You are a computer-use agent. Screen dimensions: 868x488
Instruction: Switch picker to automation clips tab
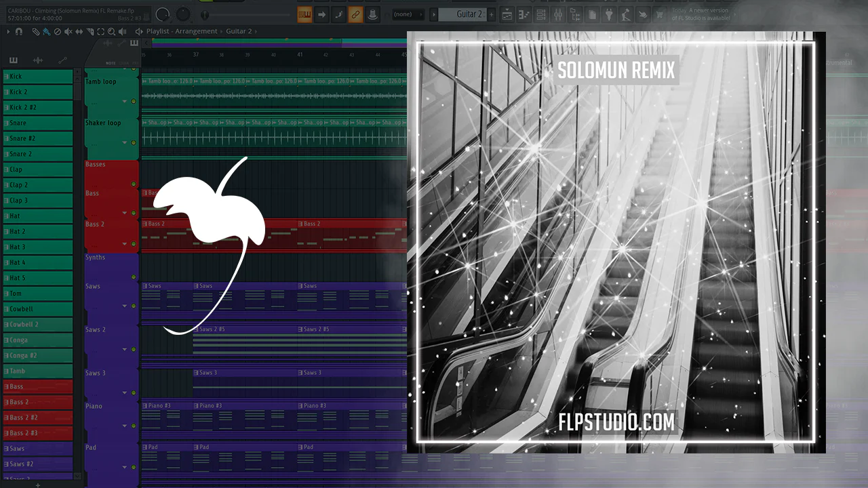(x=62, y=60)
